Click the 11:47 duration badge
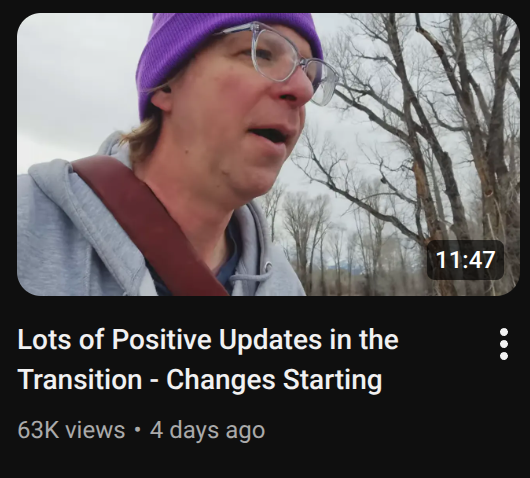530x478 pixels. (x=465, y=260)
